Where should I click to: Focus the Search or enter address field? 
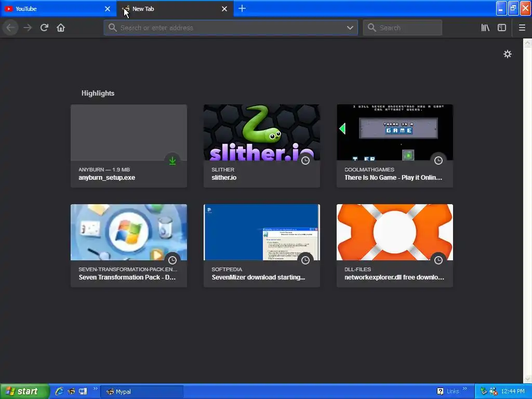point(231,28)
